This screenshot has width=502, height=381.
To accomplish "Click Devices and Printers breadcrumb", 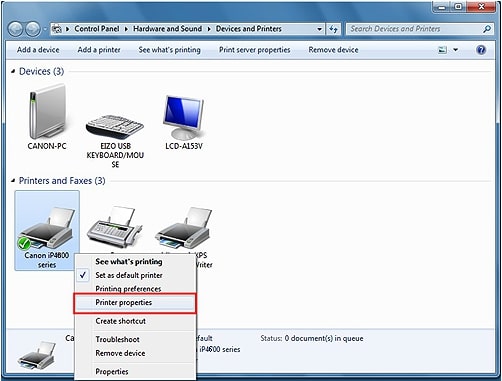I will coord(249,29).
